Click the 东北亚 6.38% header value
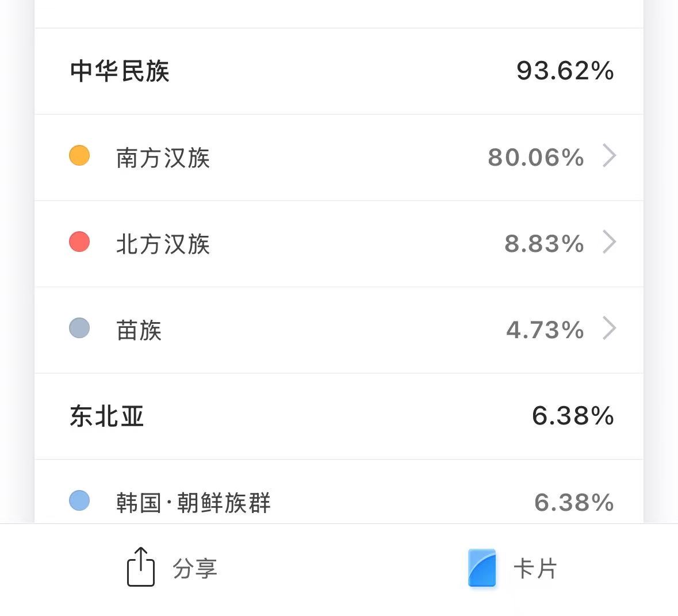Image resolution: width=678 pixels, height=616 pixels. click(x=573, y=416)
